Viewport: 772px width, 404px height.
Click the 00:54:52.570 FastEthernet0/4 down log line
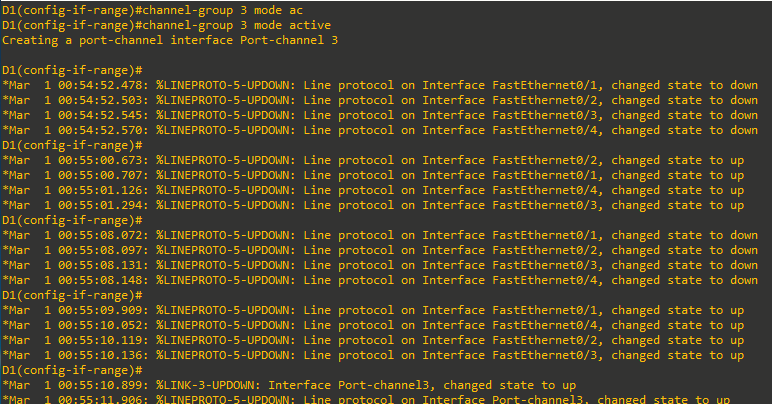(380, 130)
